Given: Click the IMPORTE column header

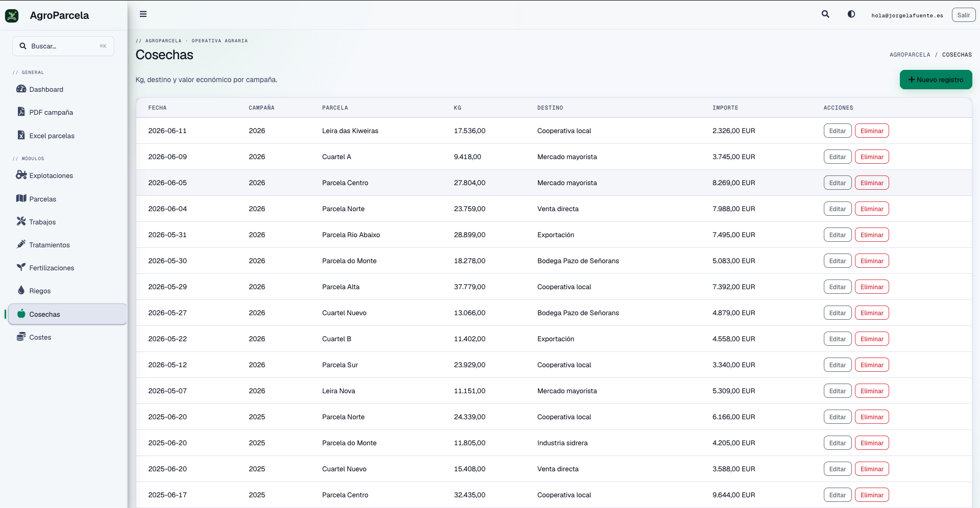Looking at the screenshot, I should coord(725,108).
